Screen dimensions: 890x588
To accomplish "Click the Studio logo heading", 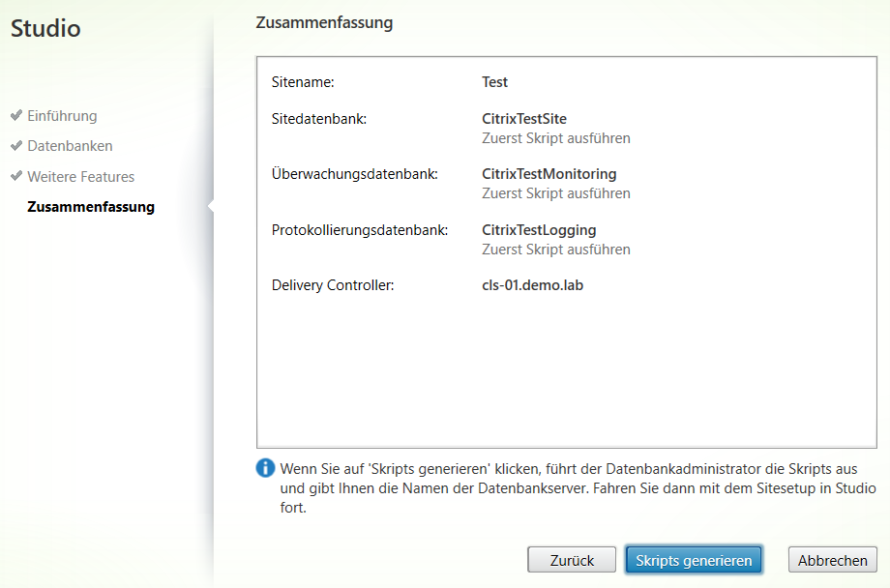I will click(x=44, y=29).
